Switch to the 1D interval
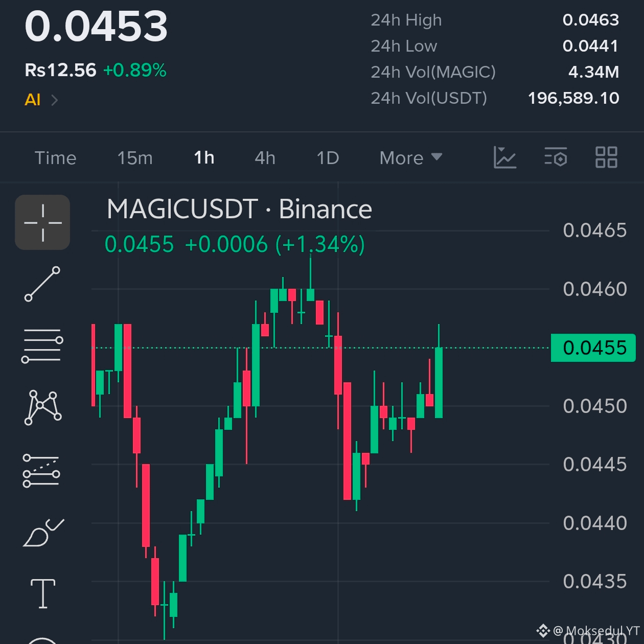644x644 pixels. pyautogui.click(x=328, y=158)
